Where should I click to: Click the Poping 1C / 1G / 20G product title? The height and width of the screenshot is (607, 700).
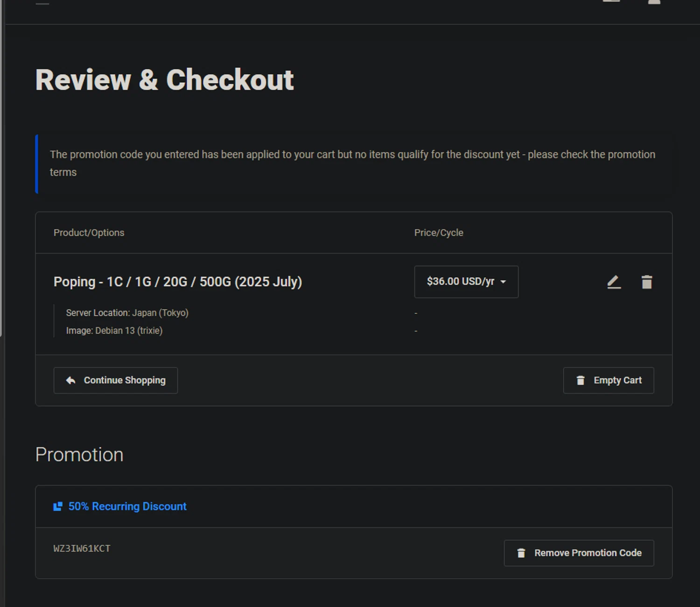pyautogui.click(x=178, y=282)
